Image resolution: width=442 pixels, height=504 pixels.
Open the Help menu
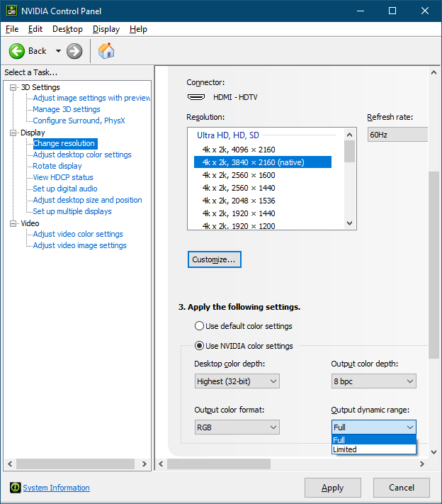pos(138,29)
